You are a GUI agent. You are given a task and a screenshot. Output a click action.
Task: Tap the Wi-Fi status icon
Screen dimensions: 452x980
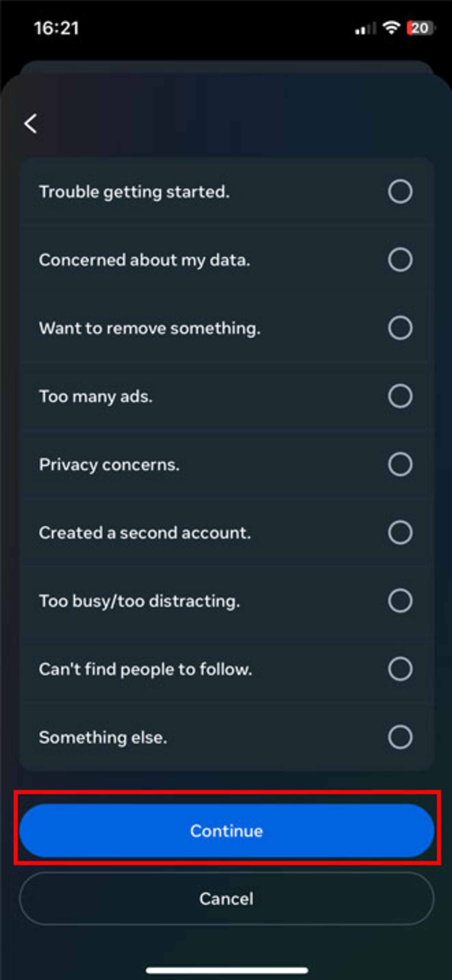pyautogui.click(x=391, y=28)
